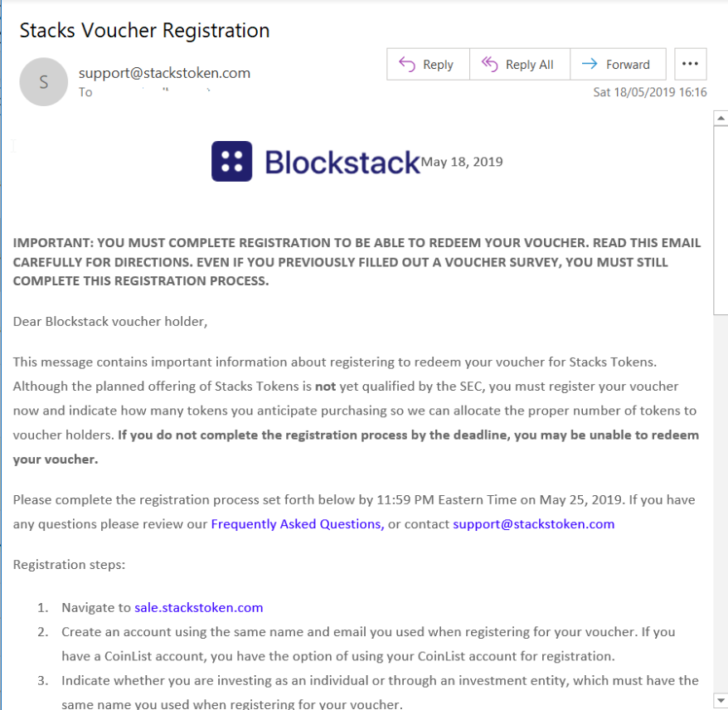Click the Reply All button

pyautogui.click(x=519, y=65)
